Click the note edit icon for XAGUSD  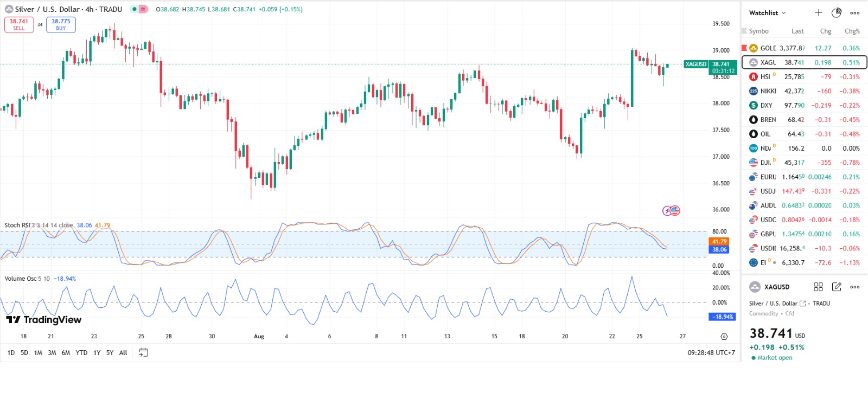pos(837,287)
